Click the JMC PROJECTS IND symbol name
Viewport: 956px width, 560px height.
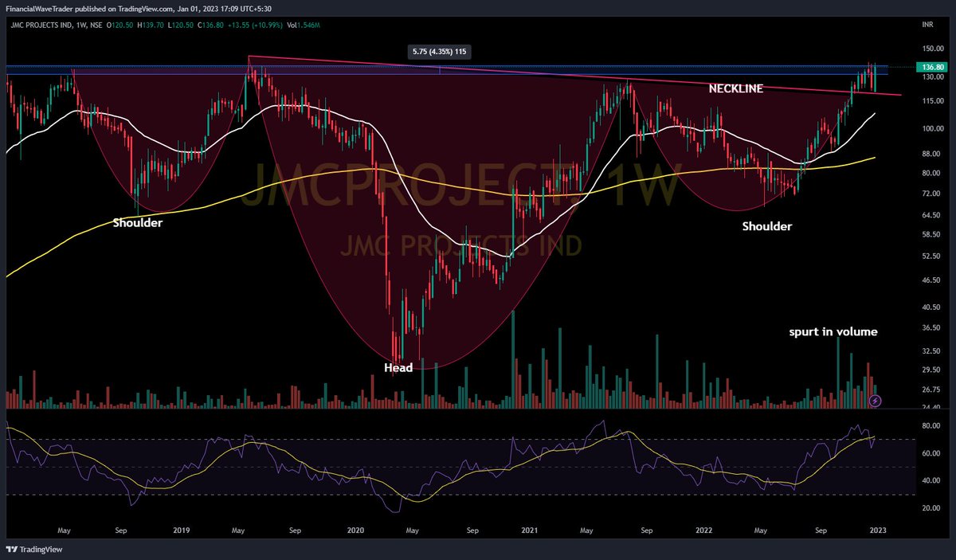pyautogui.click(x=41, y=26)
